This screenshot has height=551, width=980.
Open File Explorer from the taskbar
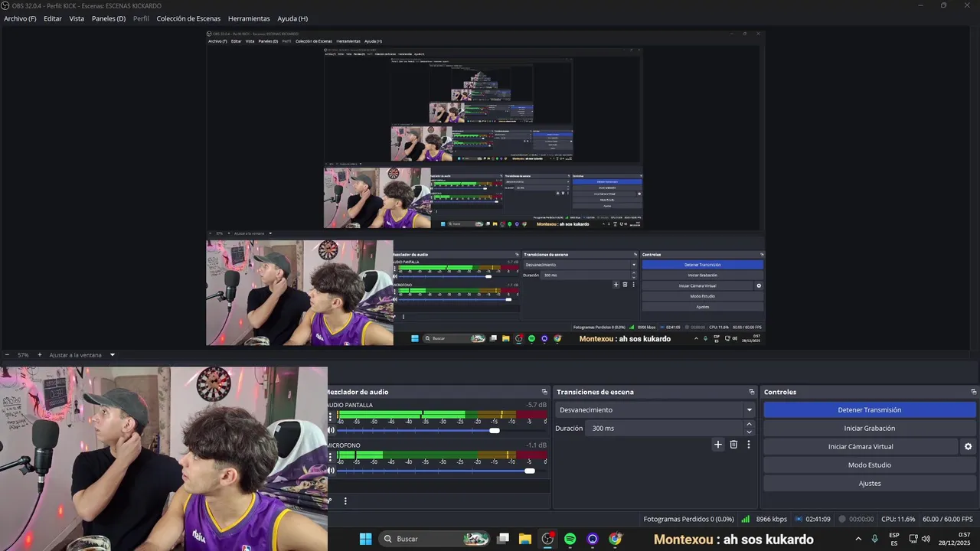[525, 539]
